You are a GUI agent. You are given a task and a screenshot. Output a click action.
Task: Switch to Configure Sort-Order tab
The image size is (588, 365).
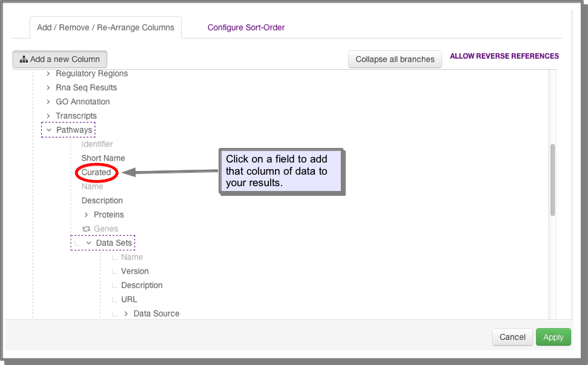point(246,27)
